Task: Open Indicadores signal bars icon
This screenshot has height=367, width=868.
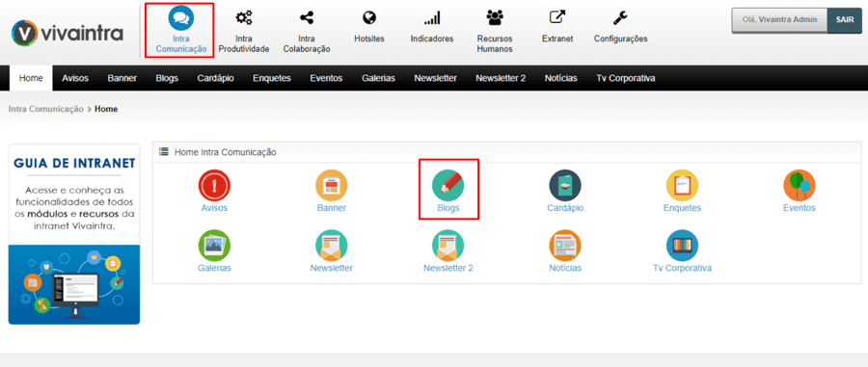Action: point(432,19)
